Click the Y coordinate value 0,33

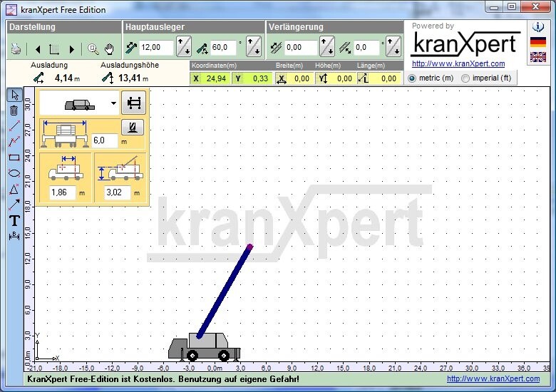point(260,78)
